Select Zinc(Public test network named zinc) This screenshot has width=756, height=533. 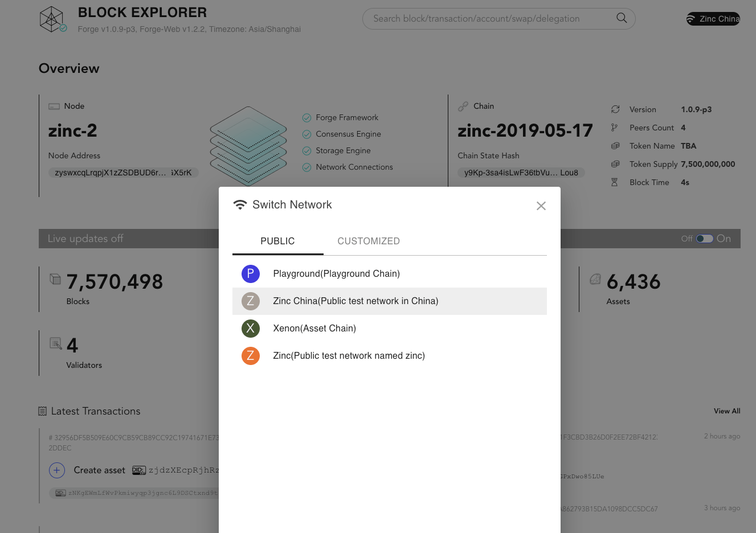coord(349,356)
